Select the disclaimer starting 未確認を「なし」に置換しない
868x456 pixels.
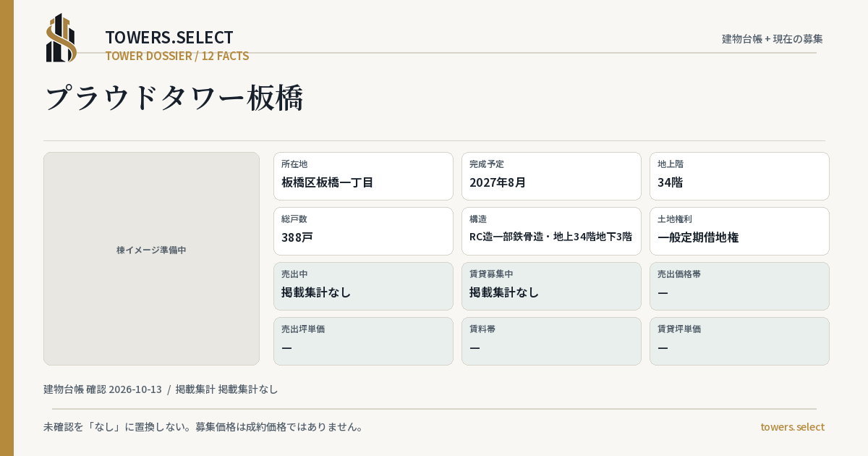pyautogui.click(x=203, y=427)
